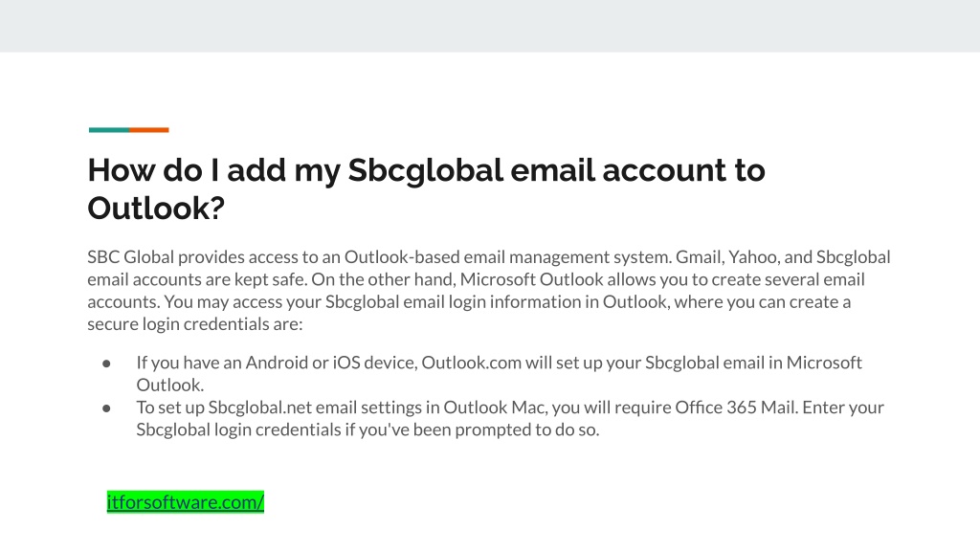The height and width of the screenshot is (551, 980).
Task: Click the orange segment of the accent line
Action: (x=149, y=130)
